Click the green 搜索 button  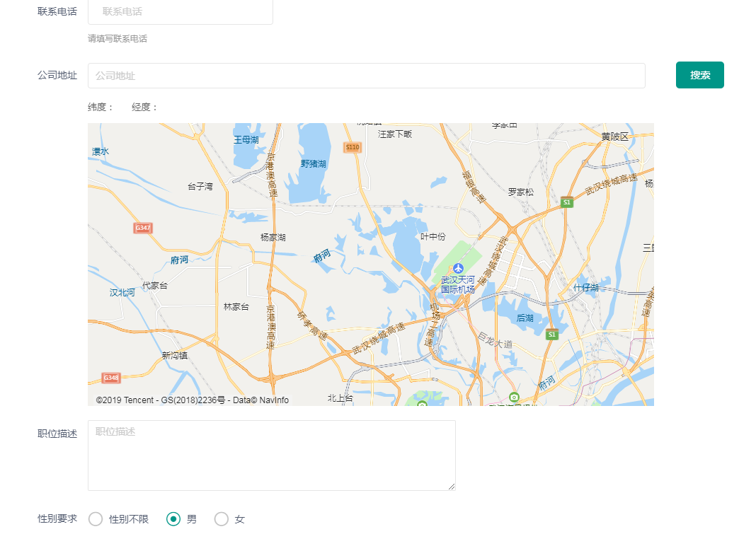click(699, 75)
